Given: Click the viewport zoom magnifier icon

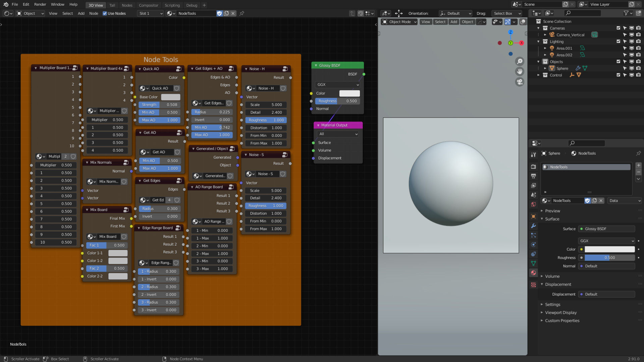Looking at the screenshot, I should (520, 61).
